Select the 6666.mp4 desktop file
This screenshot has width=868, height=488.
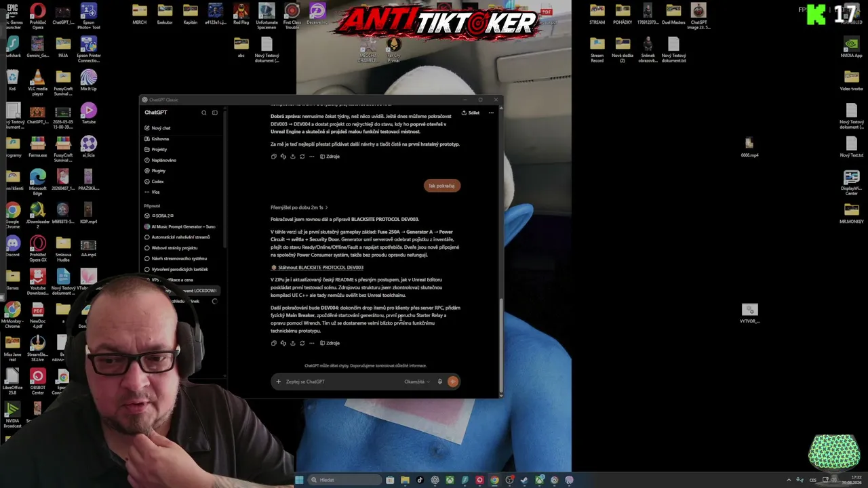[749, 147]
